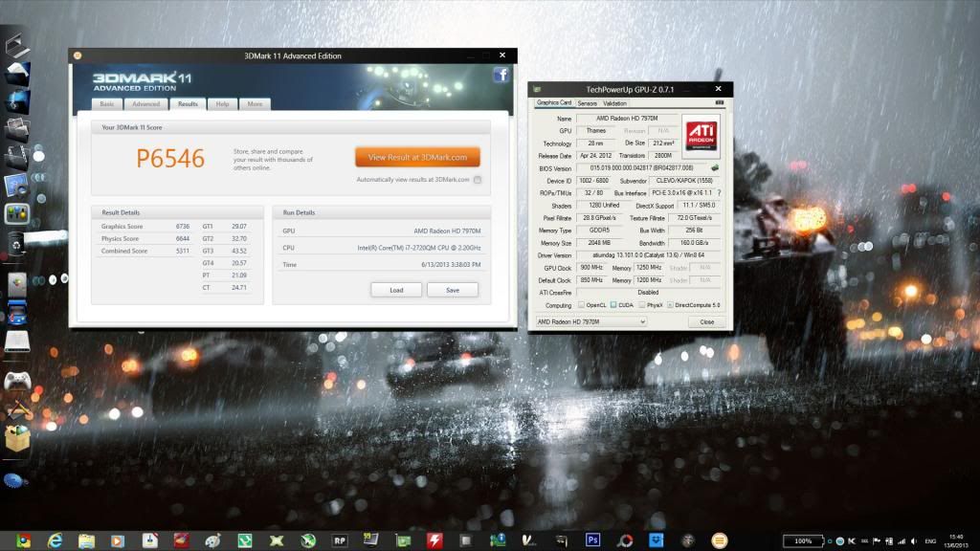
Task: Select the Results tab in 3DMark
Action: pyautogui.click(x=188, y=103)
